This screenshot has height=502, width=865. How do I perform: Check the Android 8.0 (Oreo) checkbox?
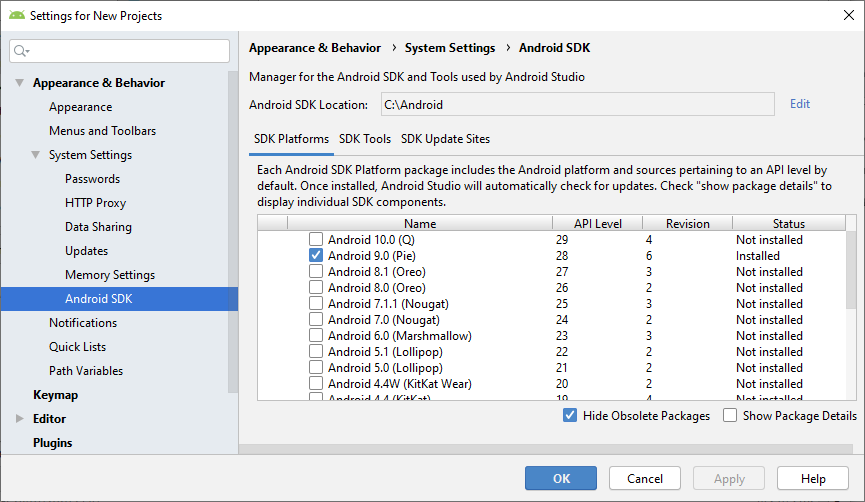(x=316, y=287)
